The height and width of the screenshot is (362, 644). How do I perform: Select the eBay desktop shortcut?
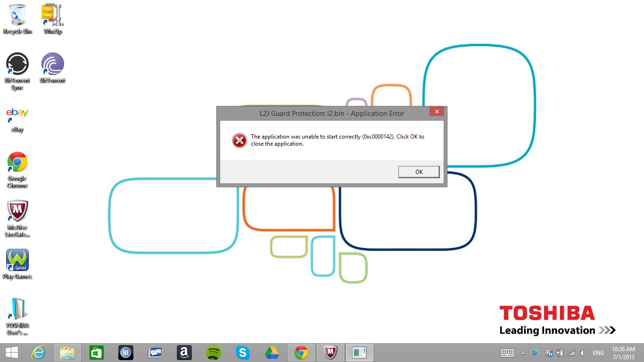pos(17,120)
